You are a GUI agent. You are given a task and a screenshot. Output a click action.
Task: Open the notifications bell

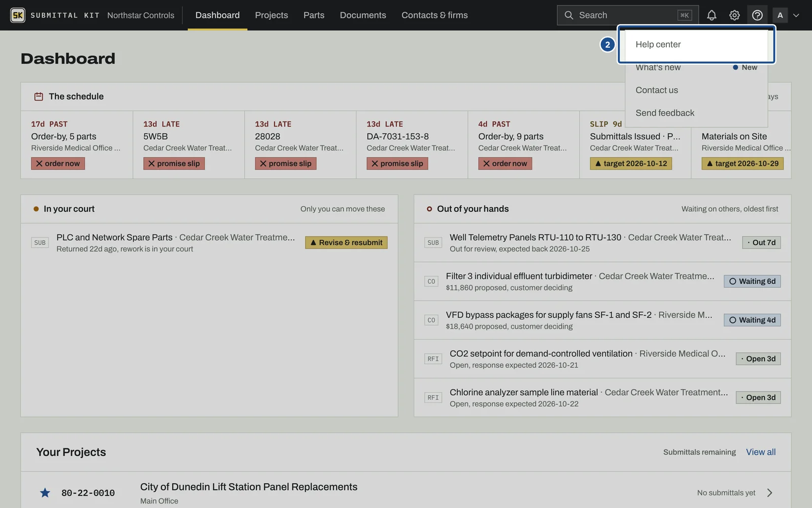tap(712, 15)
